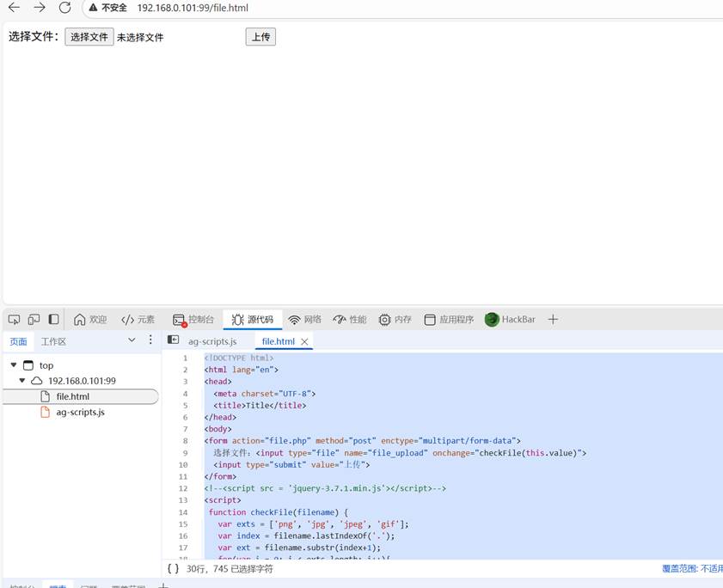Click the input type="submit" code line
The image size is (723, 588).
291,465
